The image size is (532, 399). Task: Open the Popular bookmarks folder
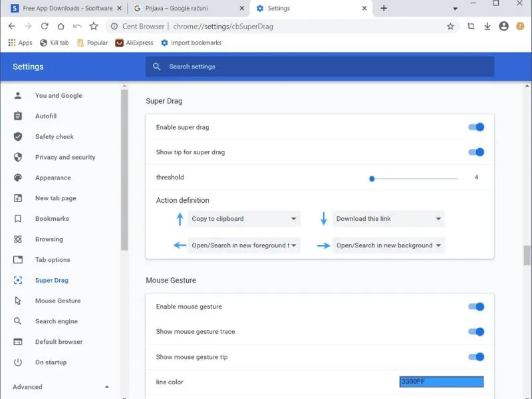(92, 43)
